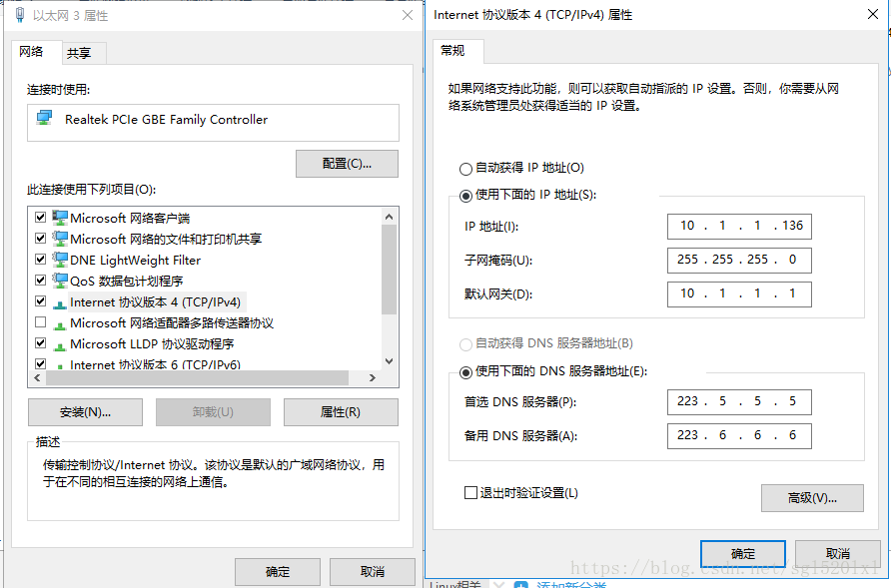This screenshot has width=891, height=588.
Task: Click left arrow of horizontal scrollbar
Action: coord(38,377)
